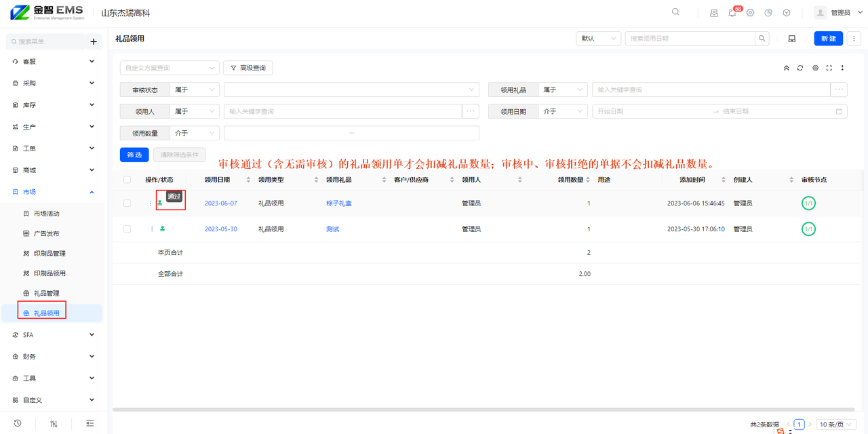868x434 pixels.
Task: Expand the 库存 sidebar menu
Action: click(53, 105)
